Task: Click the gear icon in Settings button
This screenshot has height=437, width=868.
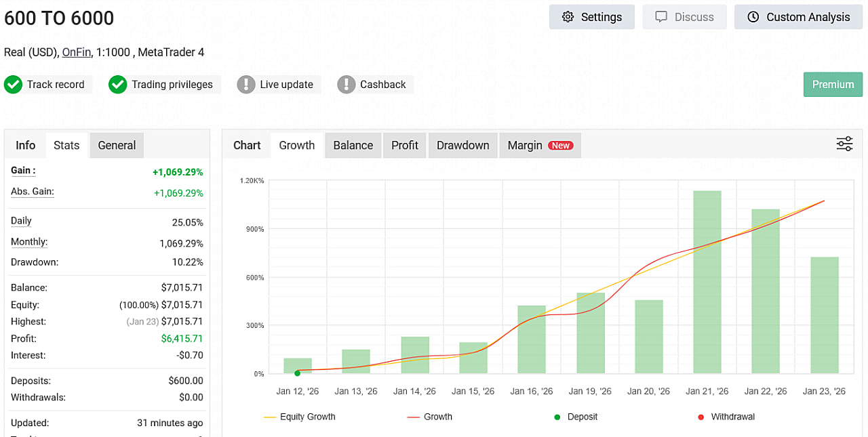Action: [568, 17]
